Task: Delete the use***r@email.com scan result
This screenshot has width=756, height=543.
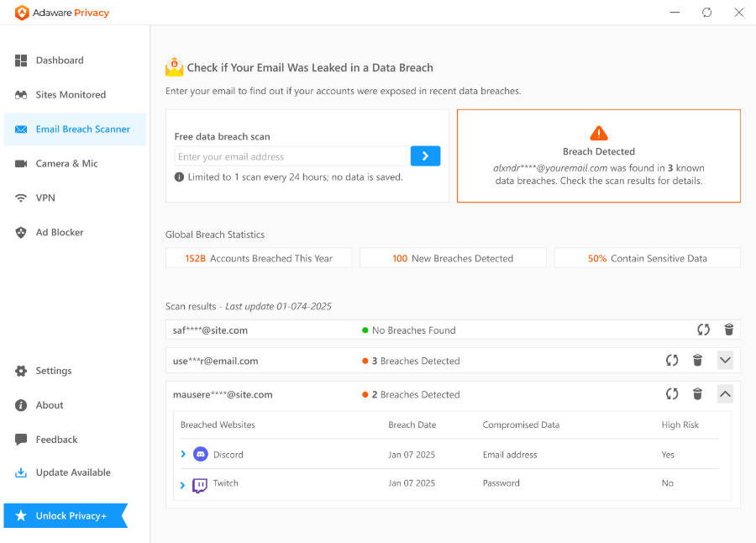Action: pyautogui.click(x=698, y=360)
